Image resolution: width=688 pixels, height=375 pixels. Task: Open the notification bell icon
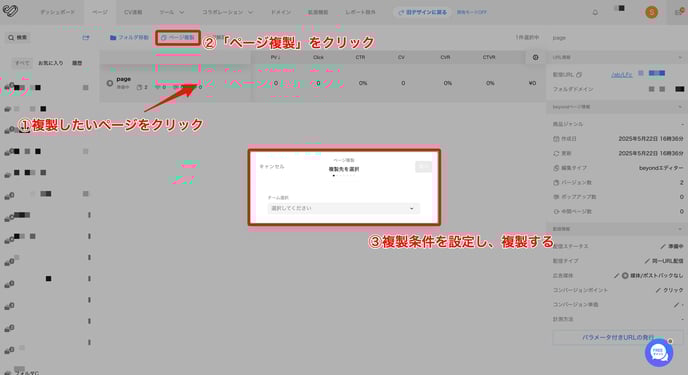point(595,12)
